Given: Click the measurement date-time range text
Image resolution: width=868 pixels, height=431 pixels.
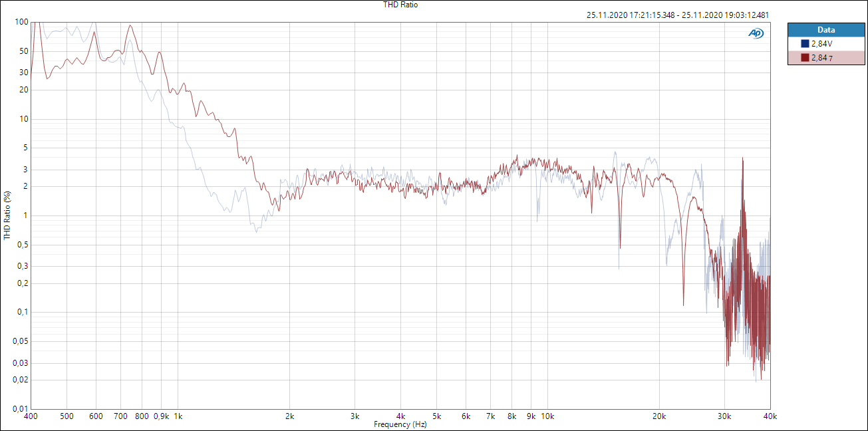Looking at the screenshot, I should 678,15.
